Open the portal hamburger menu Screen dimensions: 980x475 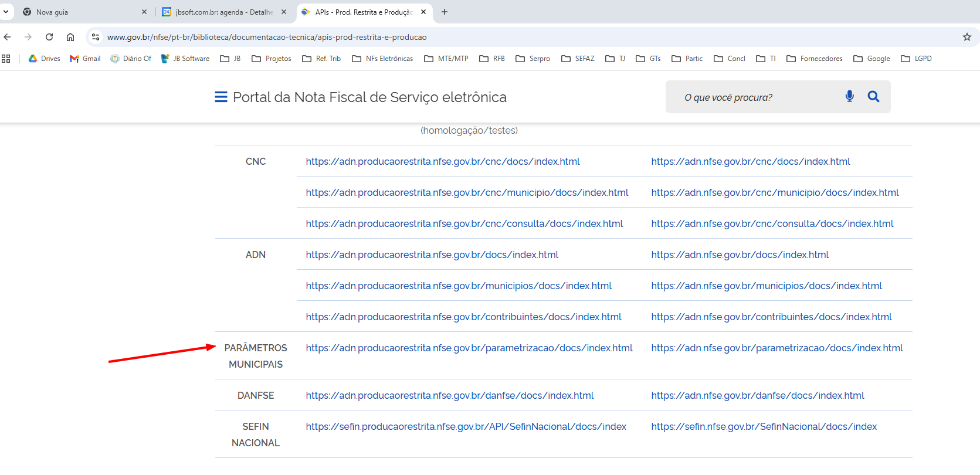pyautogui.click(x=221, y=97)
